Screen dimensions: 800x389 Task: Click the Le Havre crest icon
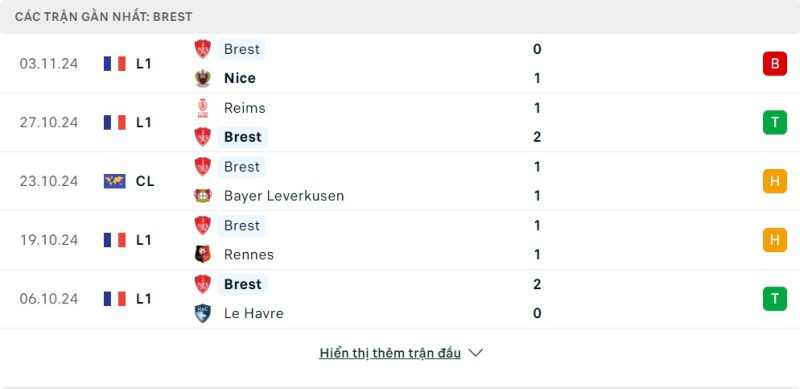[203, 313]
